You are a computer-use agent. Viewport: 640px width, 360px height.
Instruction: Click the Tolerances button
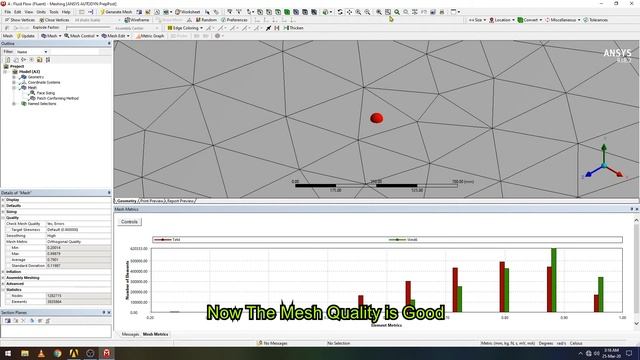click(x=596, y=20)
